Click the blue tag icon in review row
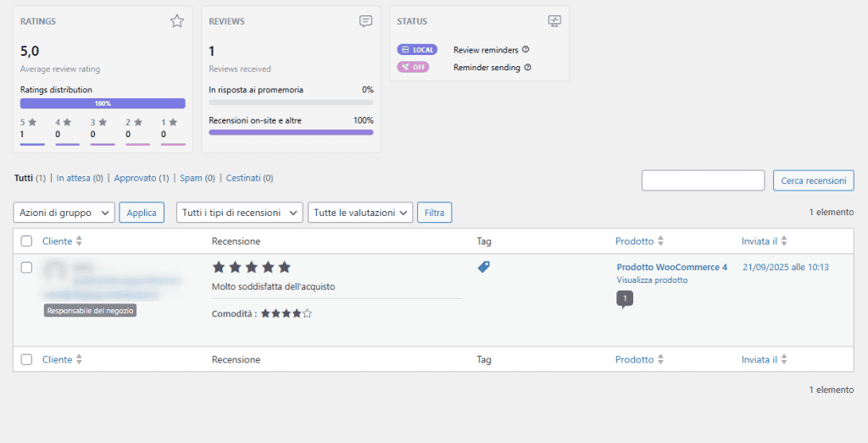868x443 pixels. coord(484,267)
